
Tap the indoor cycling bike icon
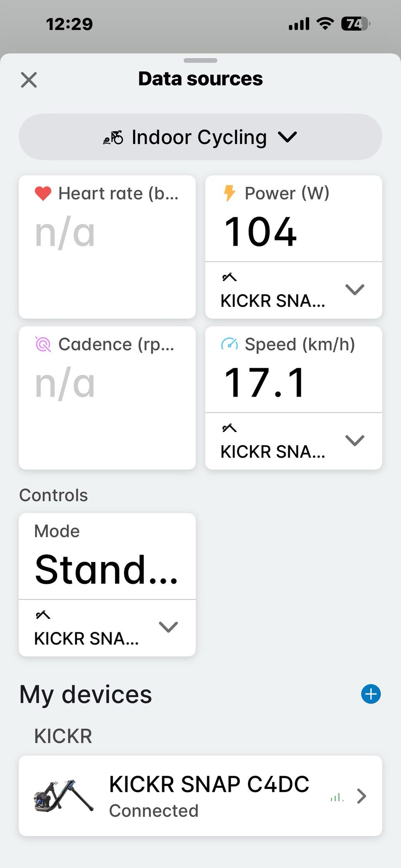[113, 137]
